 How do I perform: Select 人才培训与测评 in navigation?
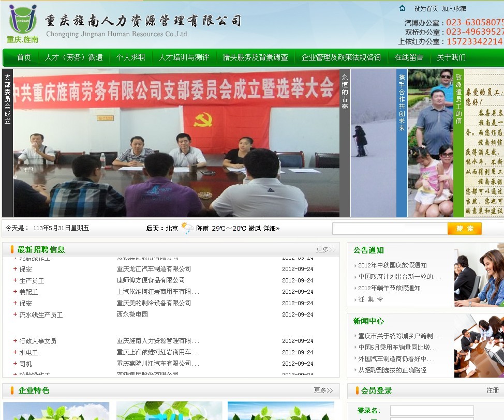point(184,57)
